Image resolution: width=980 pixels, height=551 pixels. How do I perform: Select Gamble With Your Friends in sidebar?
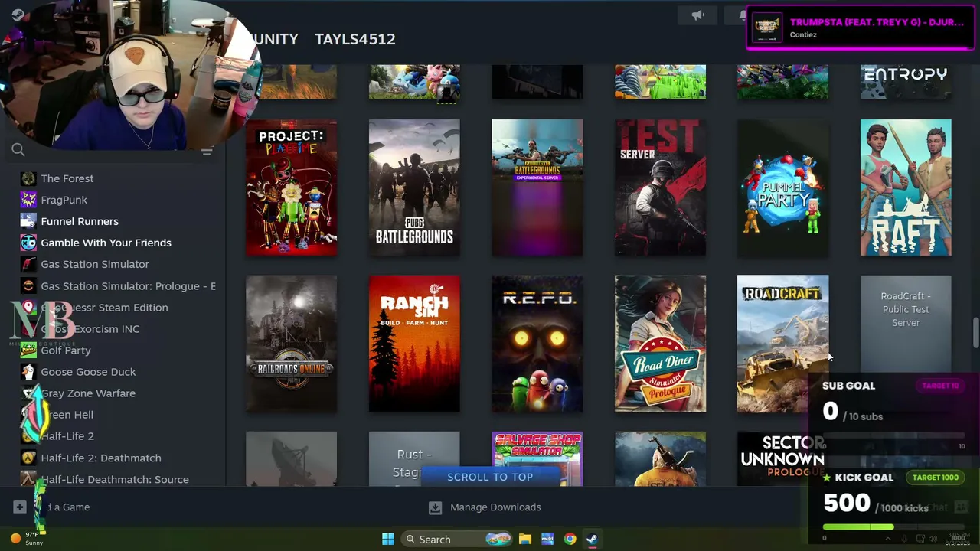106,243
